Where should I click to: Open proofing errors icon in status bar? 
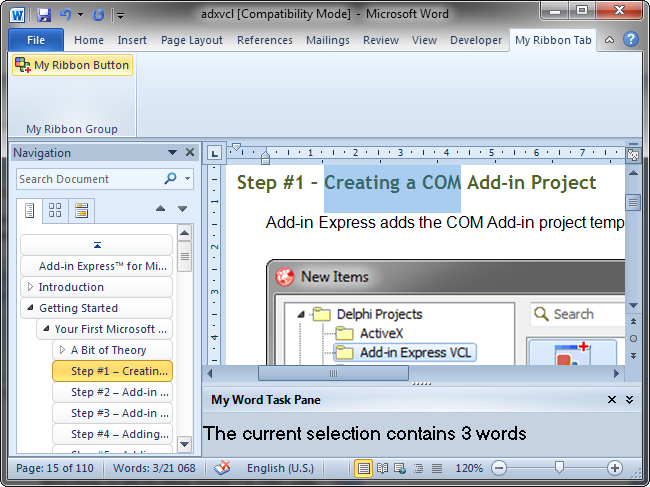point(222,468)
